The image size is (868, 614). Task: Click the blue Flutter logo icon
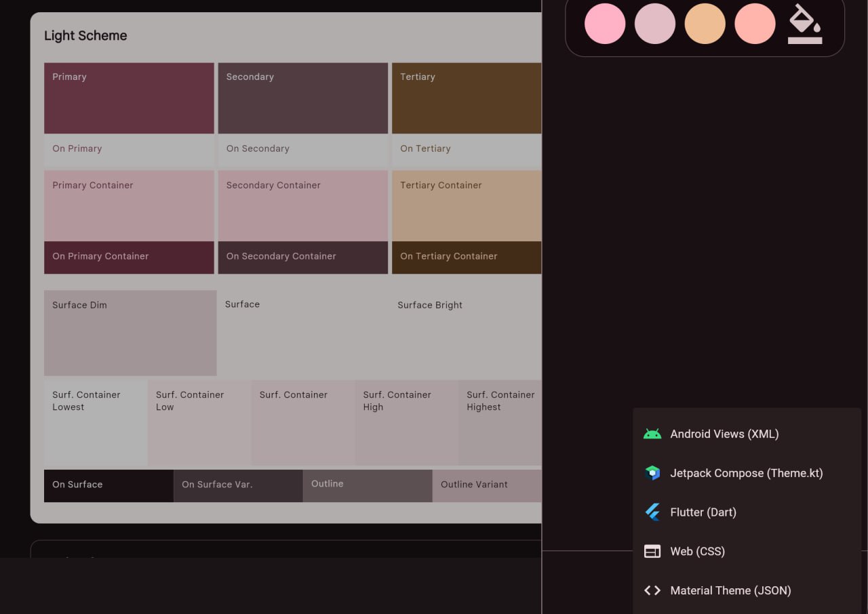[x=652, y=512]
